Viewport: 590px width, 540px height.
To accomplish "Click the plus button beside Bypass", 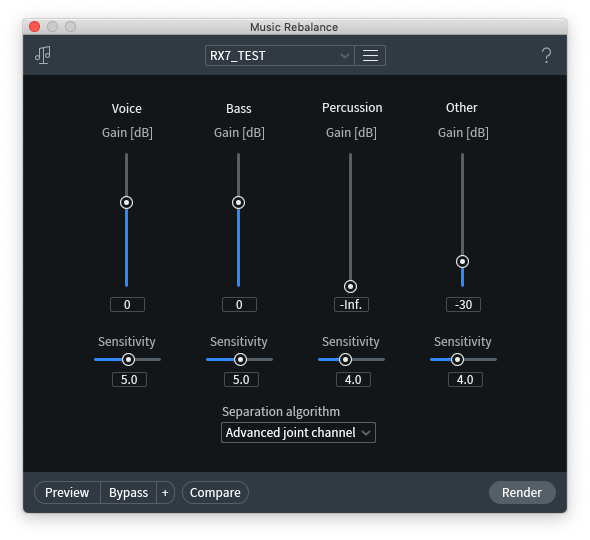I will 165,493.
